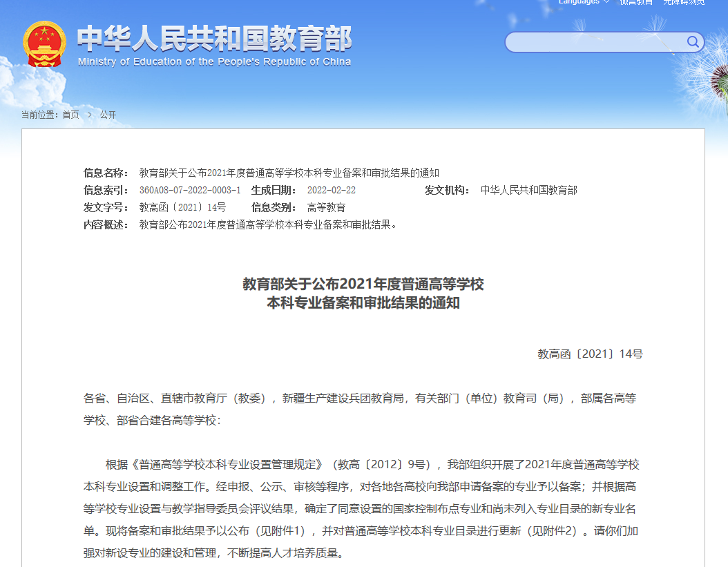Click the generation date 2022-02-22
The height and width of the screenshot is (567, 728).
[x=332, y=190]
